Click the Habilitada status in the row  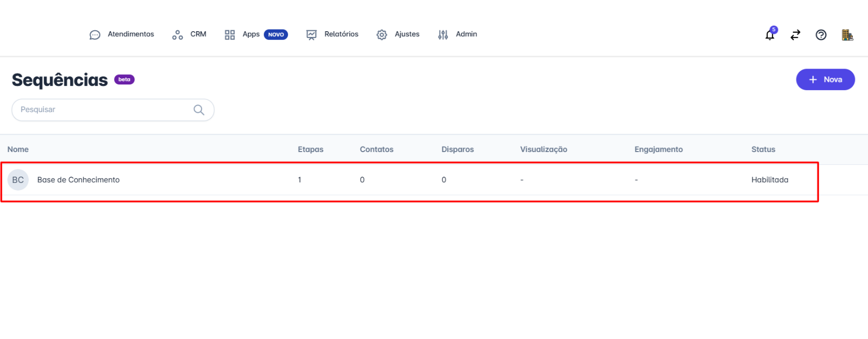click(x=769, y=180)
